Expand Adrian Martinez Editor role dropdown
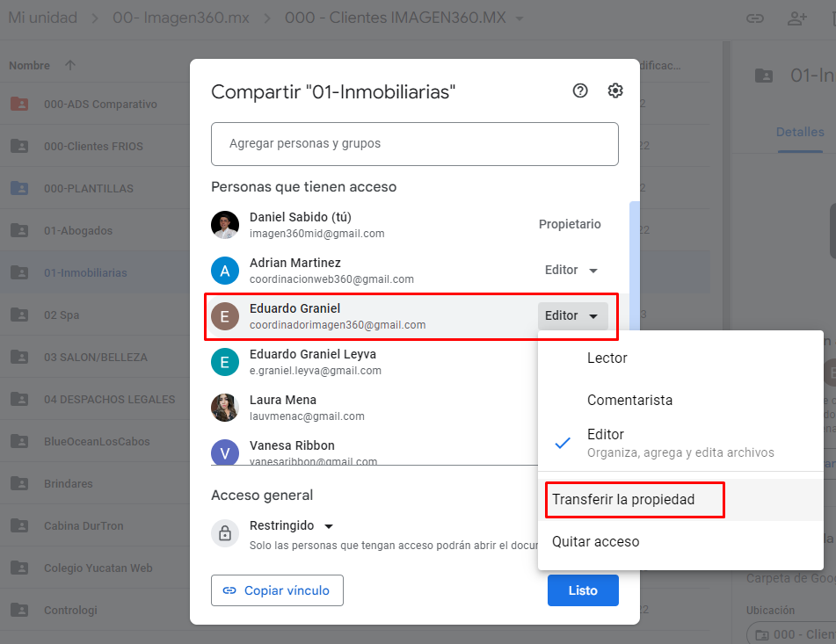The image size is (836, 644). (x=571, y=271)
